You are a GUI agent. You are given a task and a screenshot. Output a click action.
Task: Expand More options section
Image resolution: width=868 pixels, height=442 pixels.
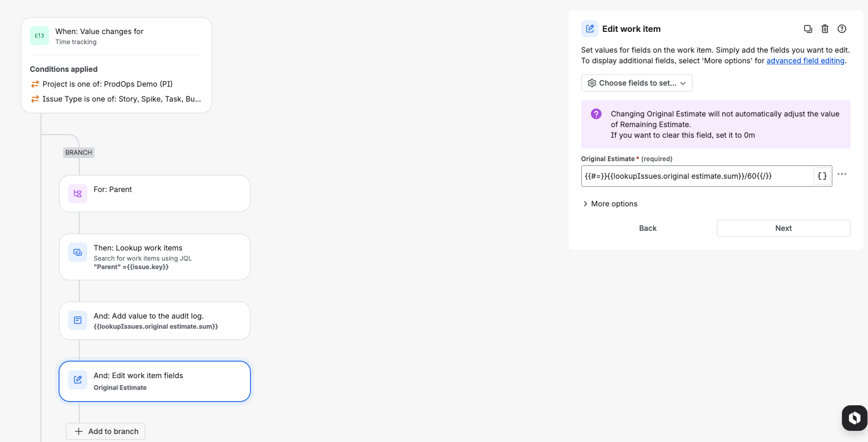pyautogui.click(x=610, y=204)
